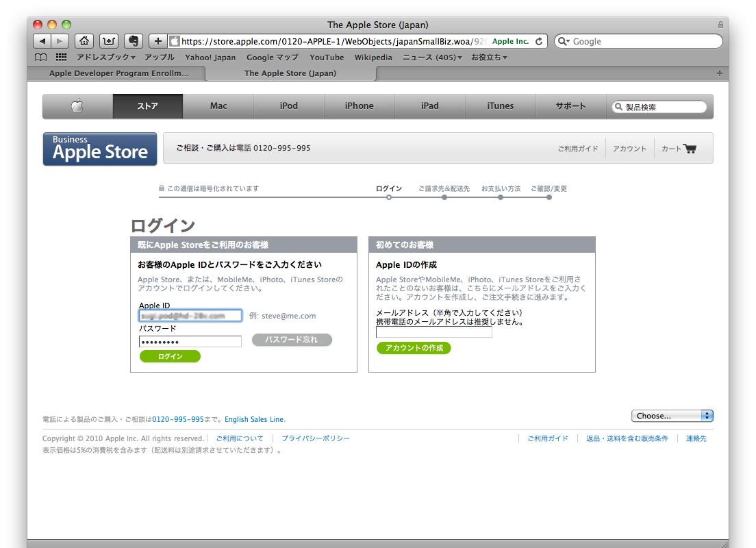
Task: Open the English Sales Line link
Action: coord(255,419)
